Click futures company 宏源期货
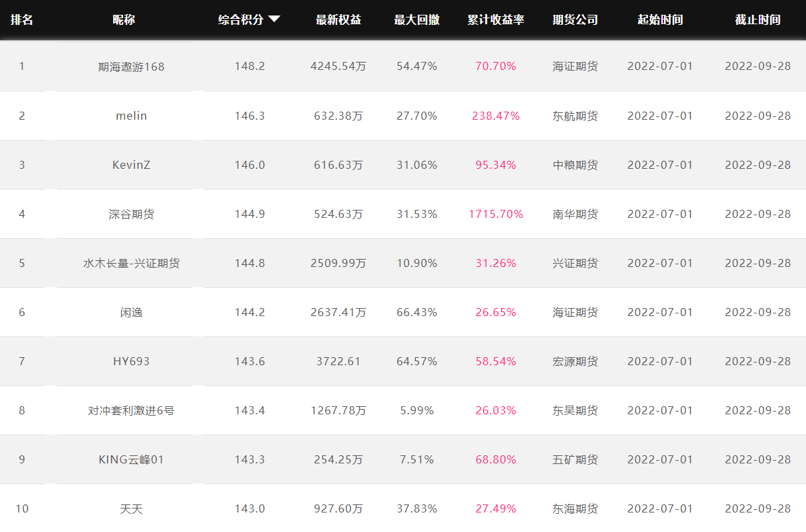 click(x=575, y=361)
